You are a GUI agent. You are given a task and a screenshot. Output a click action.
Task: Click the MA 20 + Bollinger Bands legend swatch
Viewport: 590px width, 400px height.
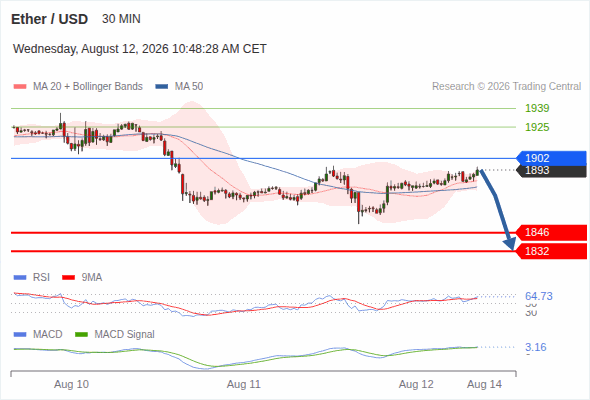[20, 87]
